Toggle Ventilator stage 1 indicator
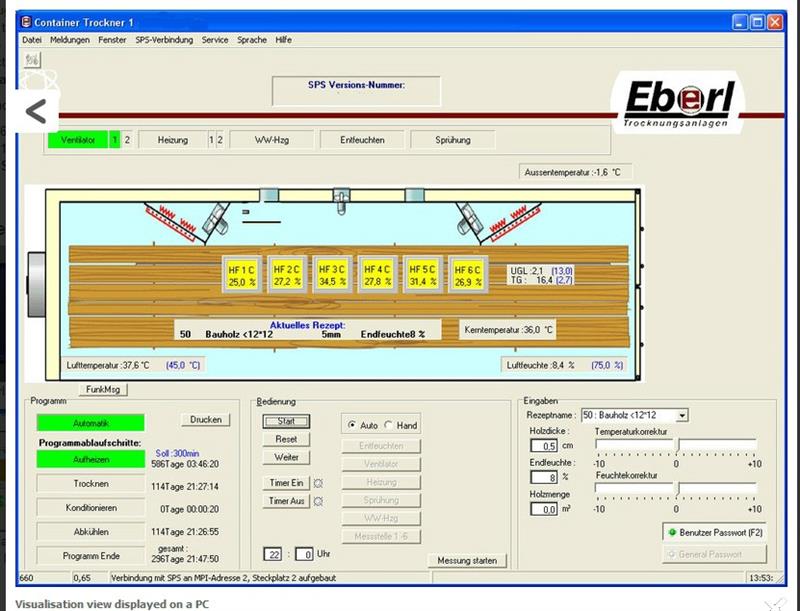 tap(115, 140)
